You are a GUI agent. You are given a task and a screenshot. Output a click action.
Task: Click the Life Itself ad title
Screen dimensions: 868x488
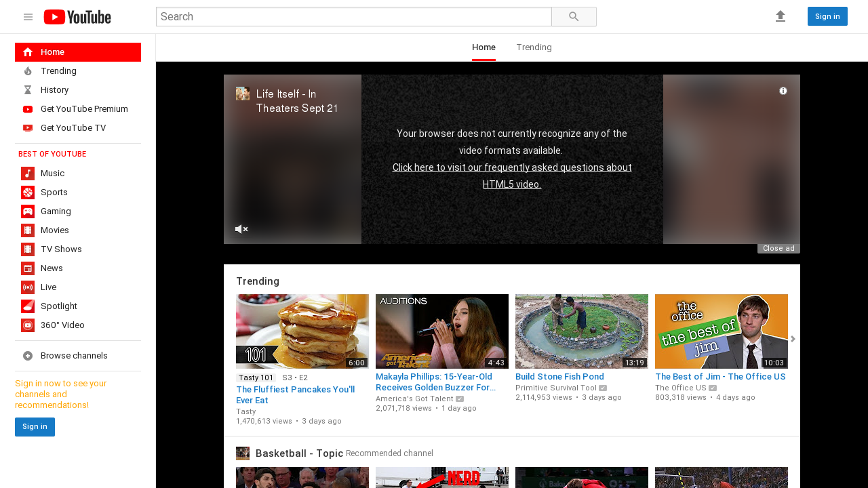[297, 101]
